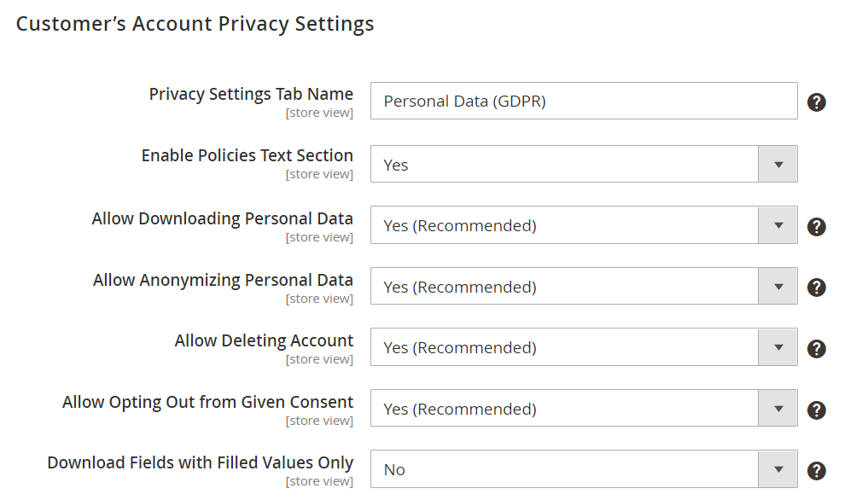Show help for Allow Anonymizing Personal Data
This screenshot has width=868, height=500.
816,288
